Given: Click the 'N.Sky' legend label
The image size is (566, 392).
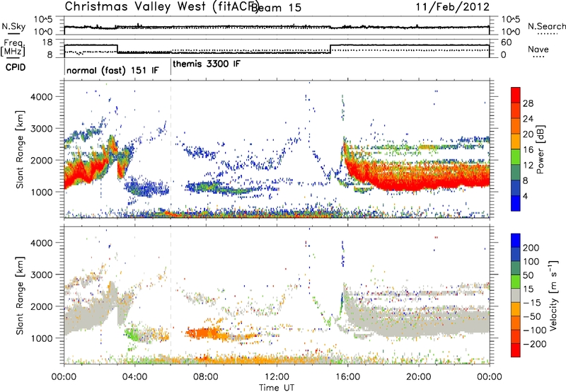Looking at the screenshot, I should (13, 27).
